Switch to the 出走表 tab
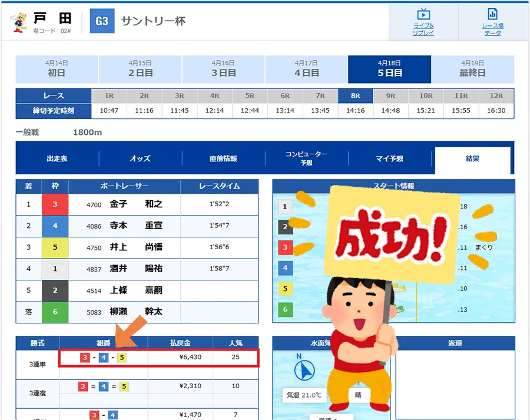The width and height of the screenshot is (530, 420). click(x=57, y=158)
